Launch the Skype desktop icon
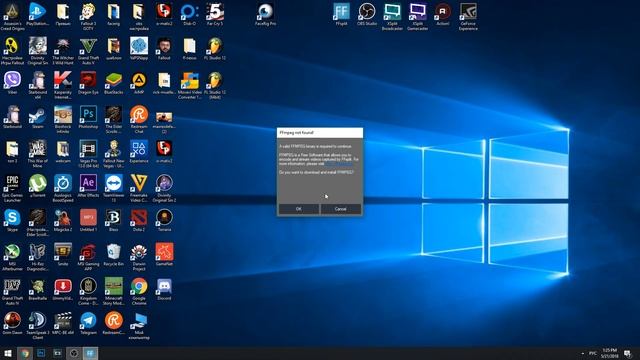The width and height of the screenshot is (640, 360). point(12,220)
